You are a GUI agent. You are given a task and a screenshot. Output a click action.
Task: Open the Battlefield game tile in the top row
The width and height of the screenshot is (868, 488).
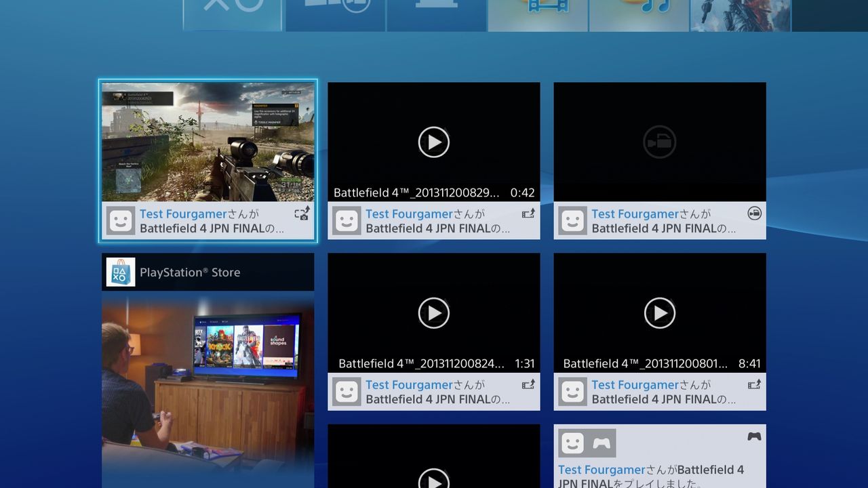(x=741, y=15)
